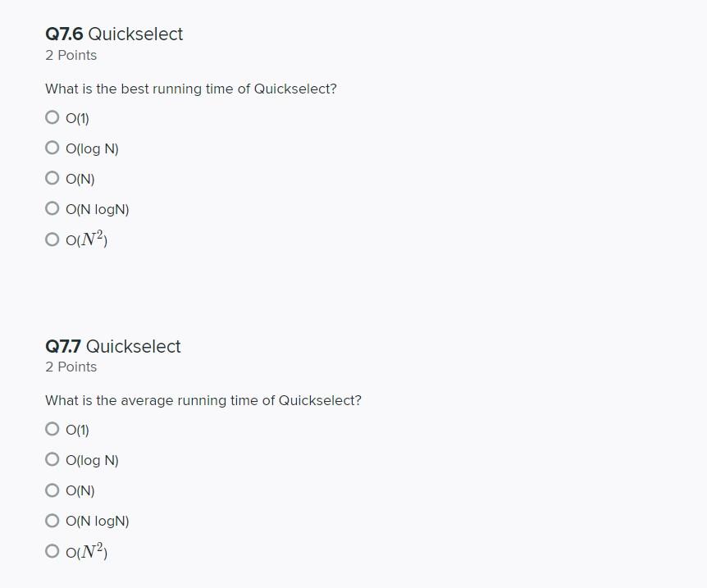Click the best running time question text

[191, 89]
